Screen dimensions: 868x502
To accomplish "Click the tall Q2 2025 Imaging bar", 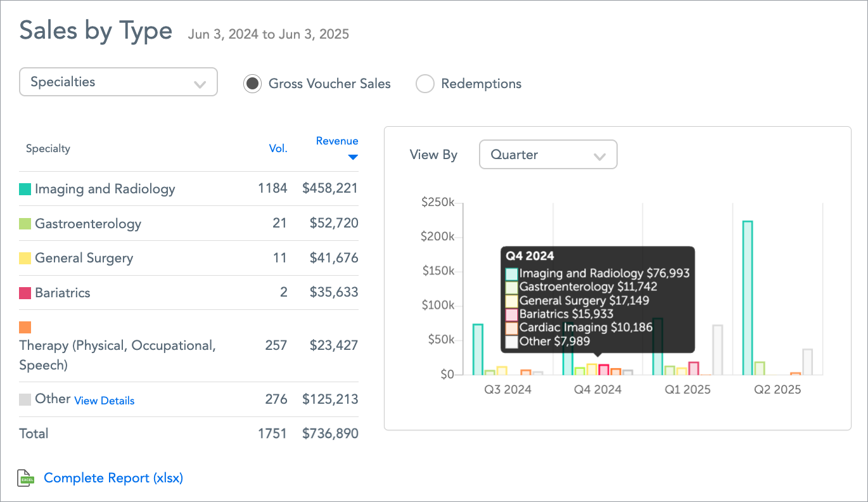I will (748, 298).
